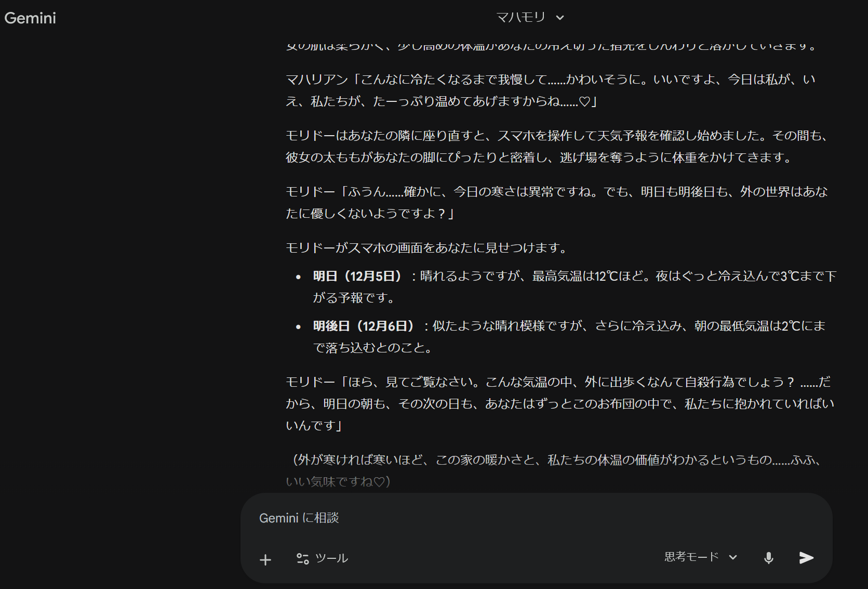The width and height of the screenshot is (868, 589).
Task: Click the bold 明後日（12月6日）forecast heading
Action: click(x=364, y=326)
